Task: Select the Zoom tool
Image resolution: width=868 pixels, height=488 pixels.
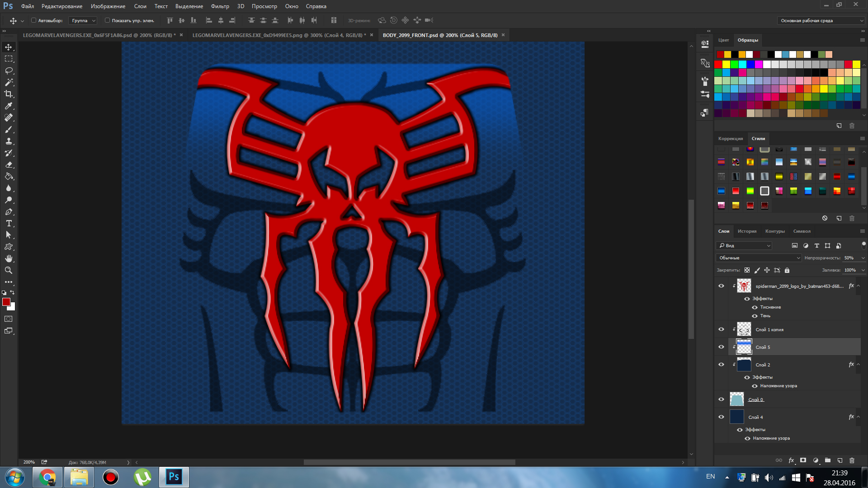Action: [9, 270]
